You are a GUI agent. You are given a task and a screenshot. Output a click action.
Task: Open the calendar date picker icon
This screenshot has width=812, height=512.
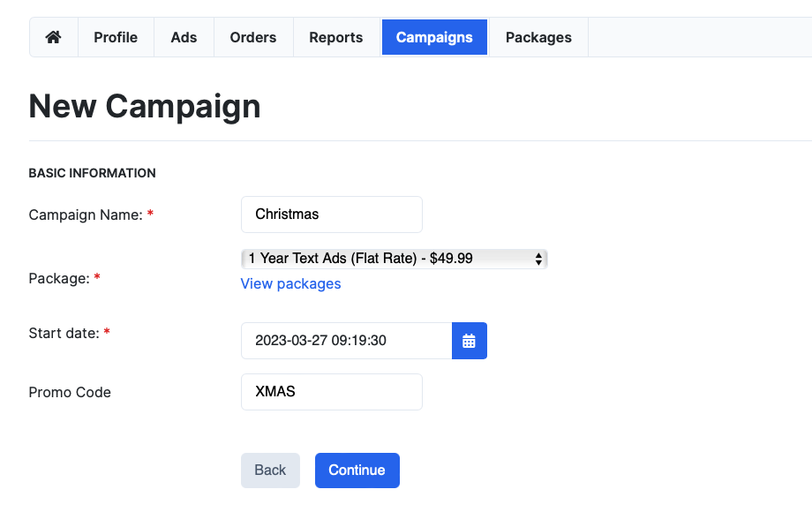click(470, 341)
